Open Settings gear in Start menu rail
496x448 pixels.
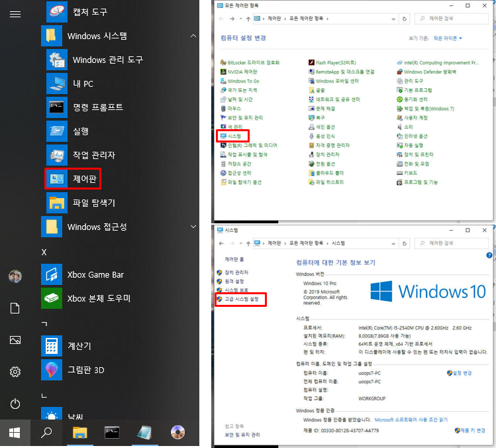point(15,372)
